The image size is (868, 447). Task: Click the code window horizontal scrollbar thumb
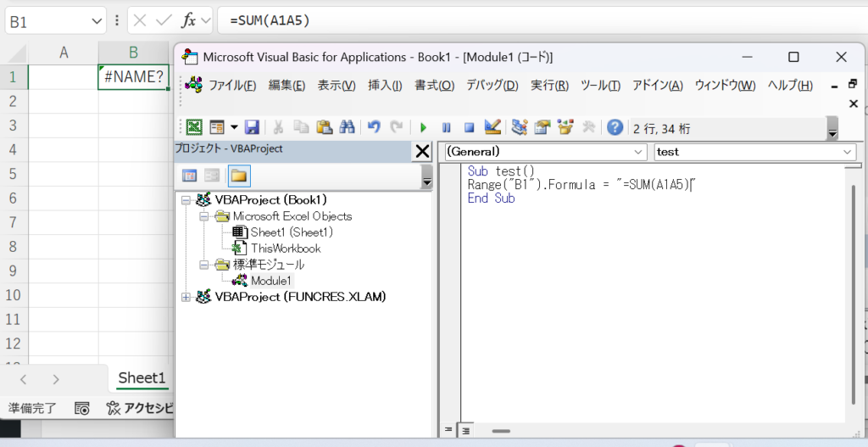click(500, 430)
